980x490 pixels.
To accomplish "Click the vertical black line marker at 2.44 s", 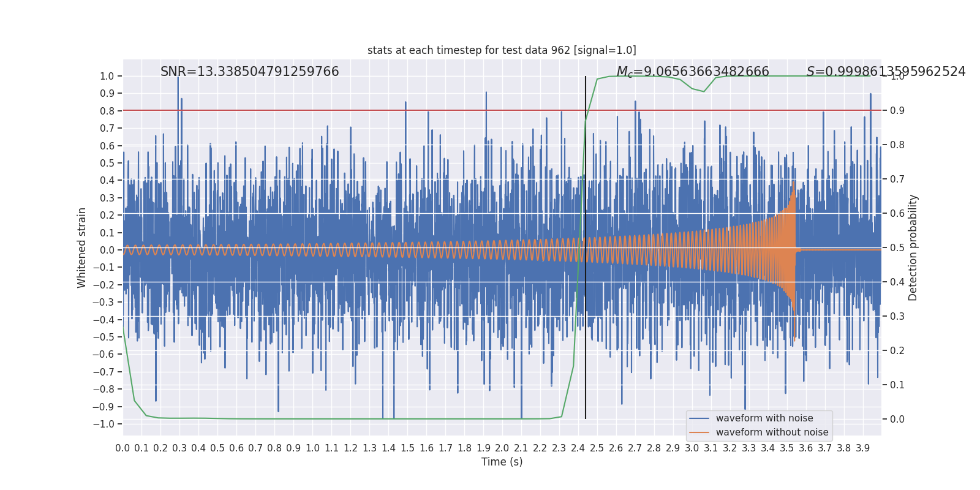I will point(586,247).
